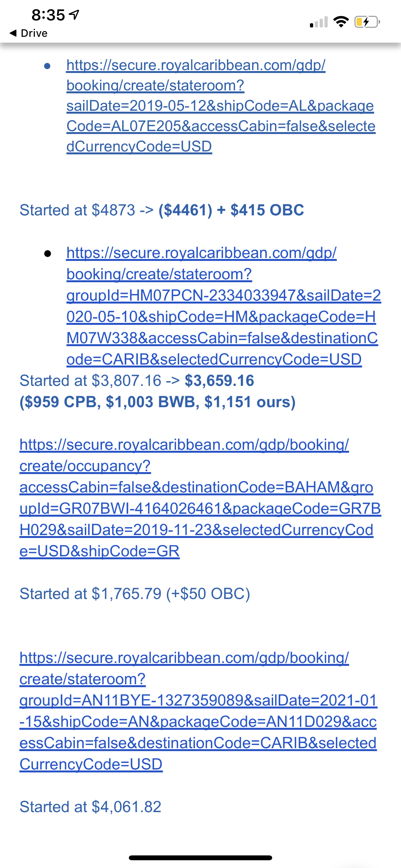This screenshot has height=868, width=401.
Task: Tap the bold ($4461) + $415 OBC text
Action: pos(231,210)
